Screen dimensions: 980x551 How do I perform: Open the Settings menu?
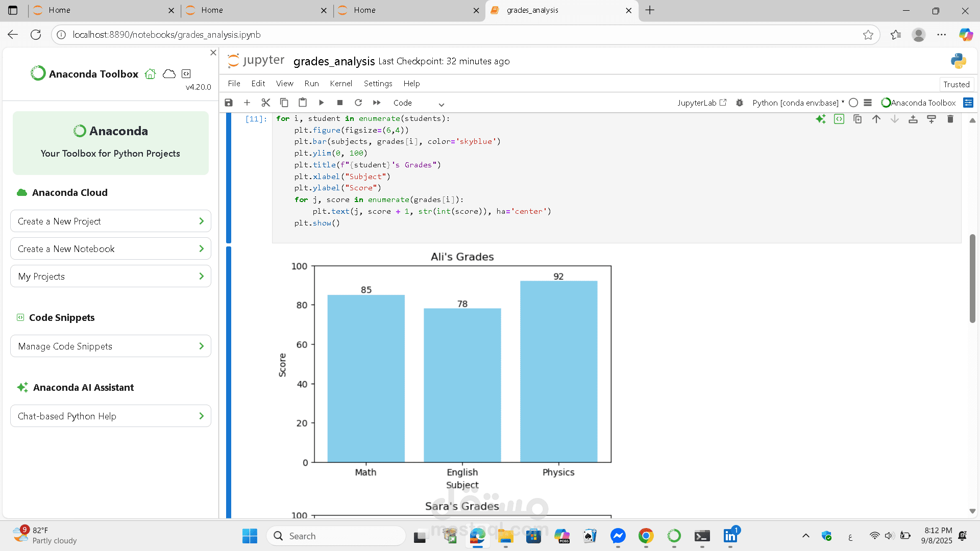pos(378,83)
